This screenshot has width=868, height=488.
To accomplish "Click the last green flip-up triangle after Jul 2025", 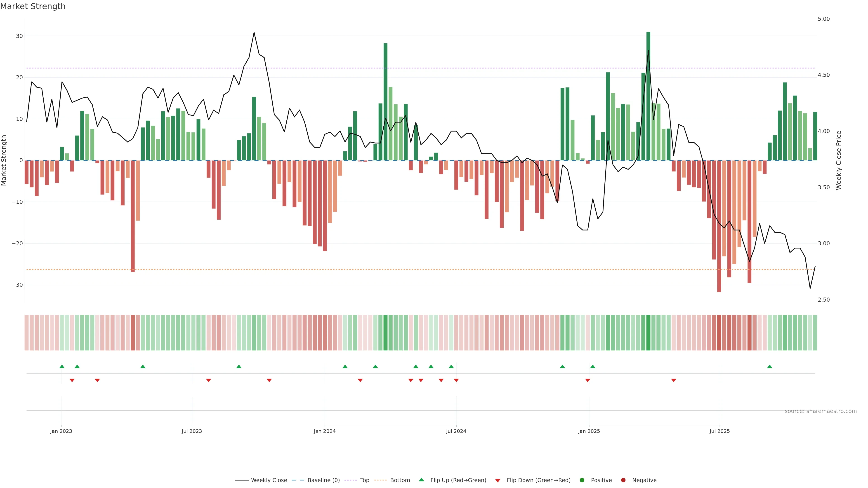I will click(770, 366).
